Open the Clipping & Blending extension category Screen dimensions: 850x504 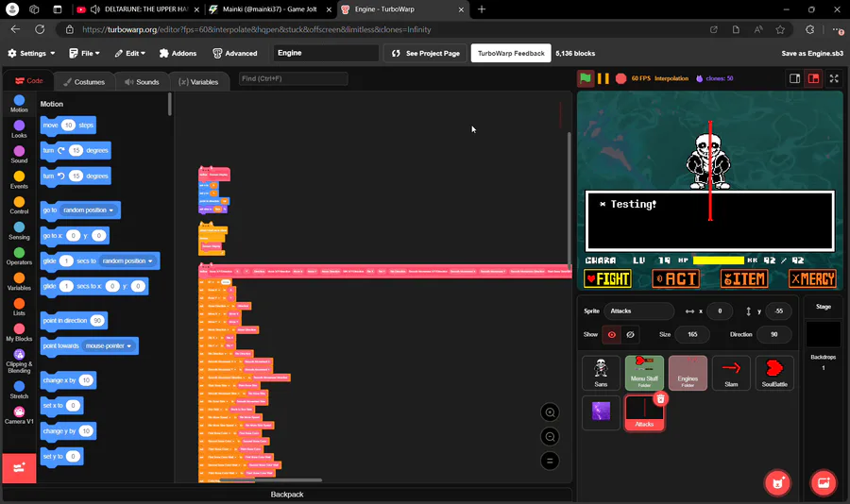[x=19, y=361]
